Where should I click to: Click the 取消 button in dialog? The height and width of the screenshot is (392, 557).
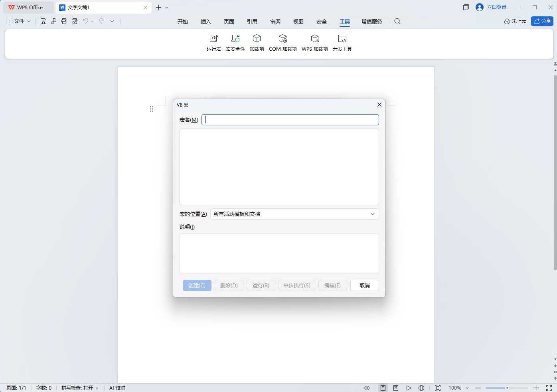click(365, 285)
